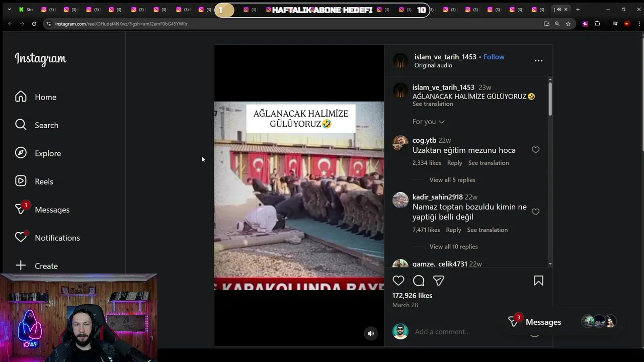Go to Home in Instagram sidebar
The image size is (644, 362).
point(36,97)
